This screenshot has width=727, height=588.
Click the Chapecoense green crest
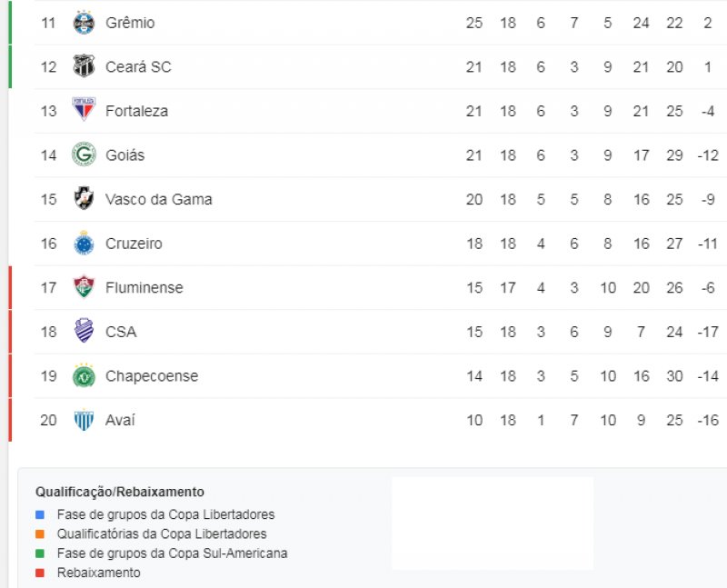pyautogui.click(x=84, y=375)
